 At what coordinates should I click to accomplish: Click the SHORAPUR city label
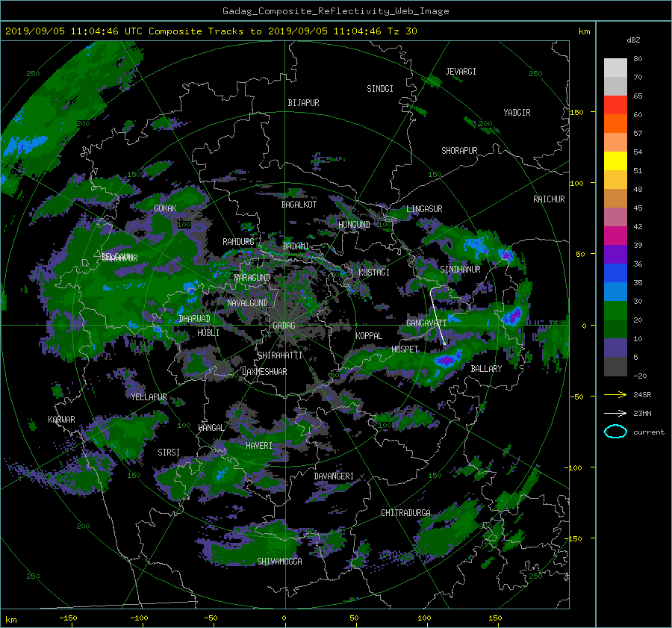(x=459, y=151)
